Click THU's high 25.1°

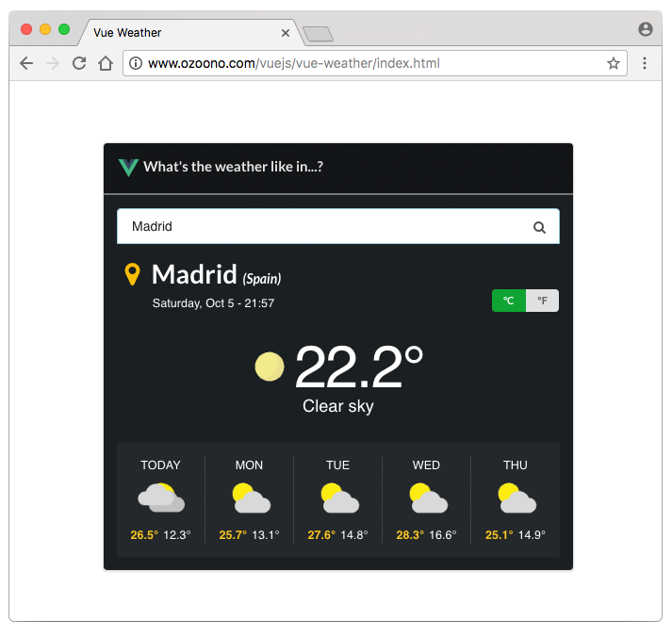click(499, 535)
